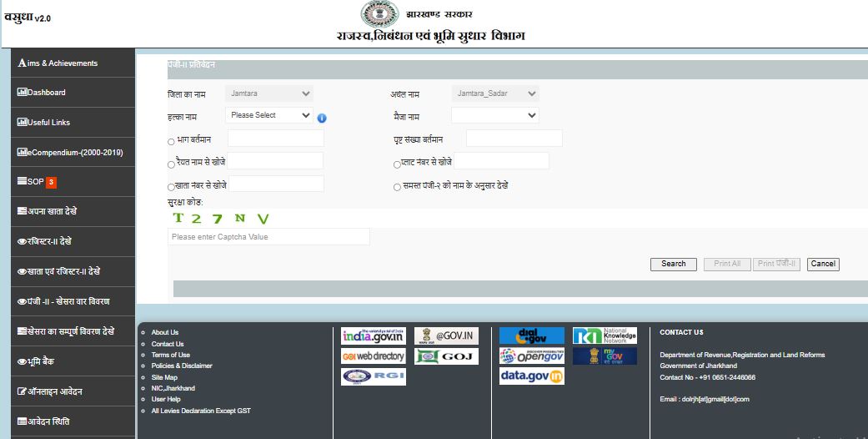Viewport: 868px width, 439px height.
Task: Open पंजी-II - खेसरा वार विवरण menu item
Action: (73, 301)
